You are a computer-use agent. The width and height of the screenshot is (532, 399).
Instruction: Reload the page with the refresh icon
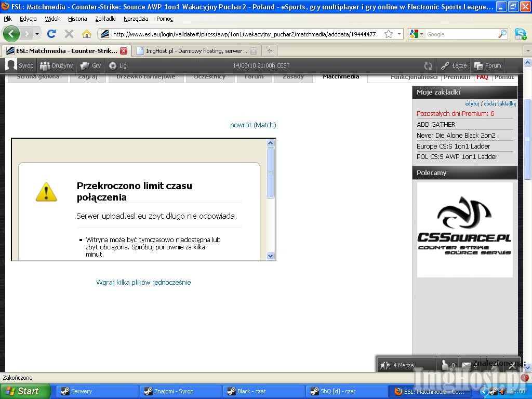(x=51, y=34)
